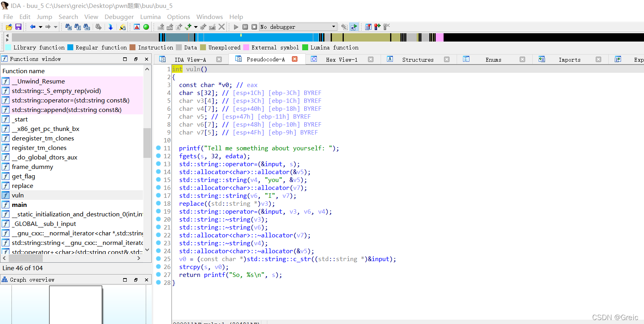Jump back with the blue left arrow
The image size is (644, 324).
(33, 27)
